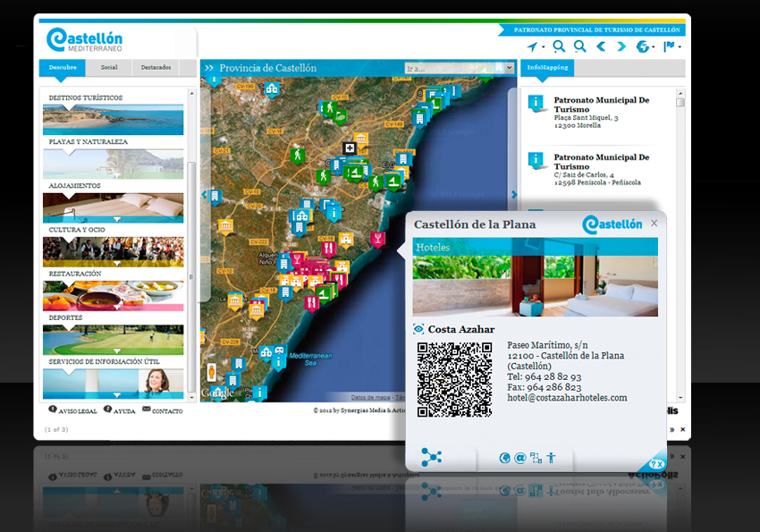This screenshot has width=760, height=532.
Task: Click the share network icon in popup
Action: 431,457
